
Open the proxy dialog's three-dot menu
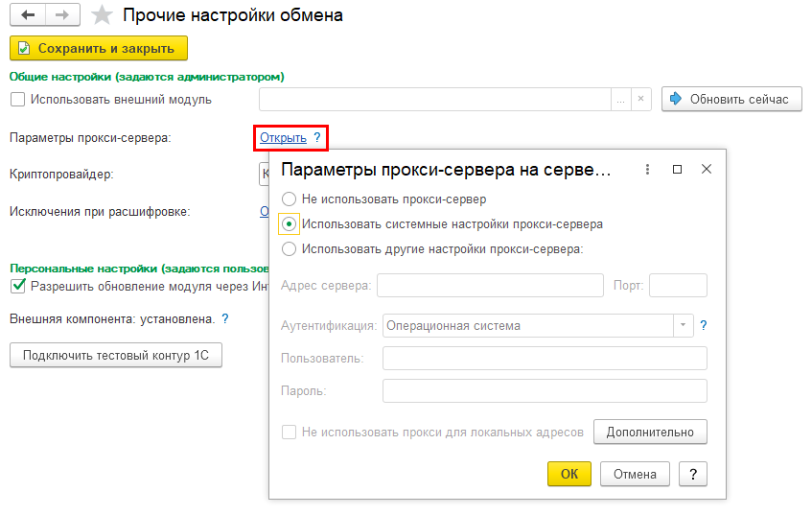[648, 170]
